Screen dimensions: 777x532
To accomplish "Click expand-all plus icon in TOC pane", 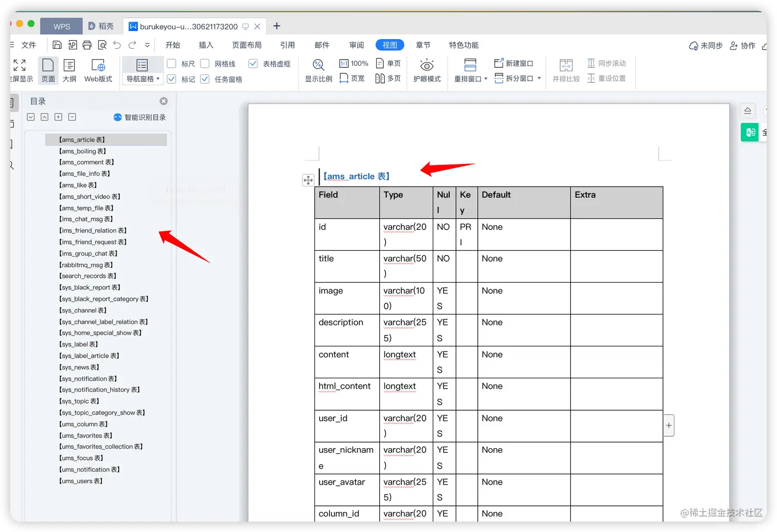I will click(x=59, y=117).
